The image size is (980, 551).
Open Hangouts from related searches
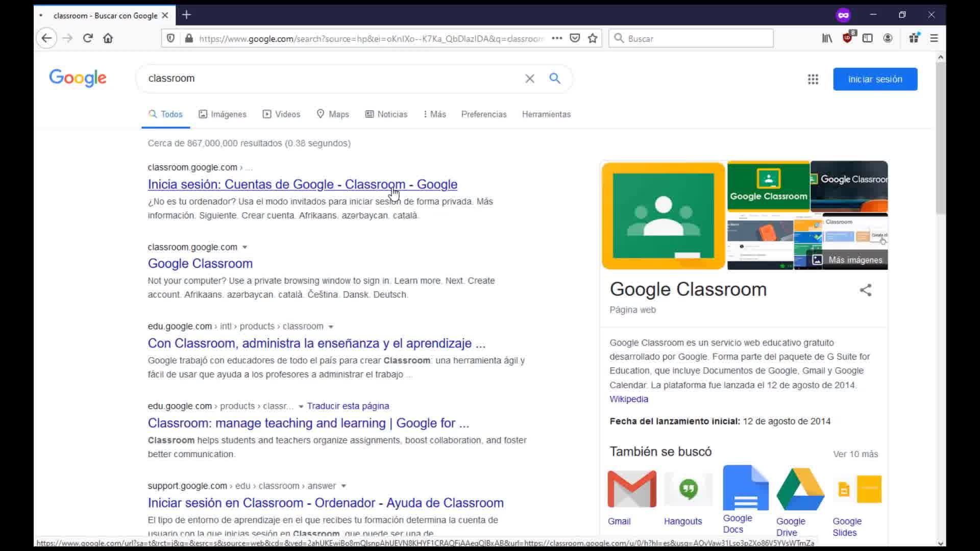point(689,498)
